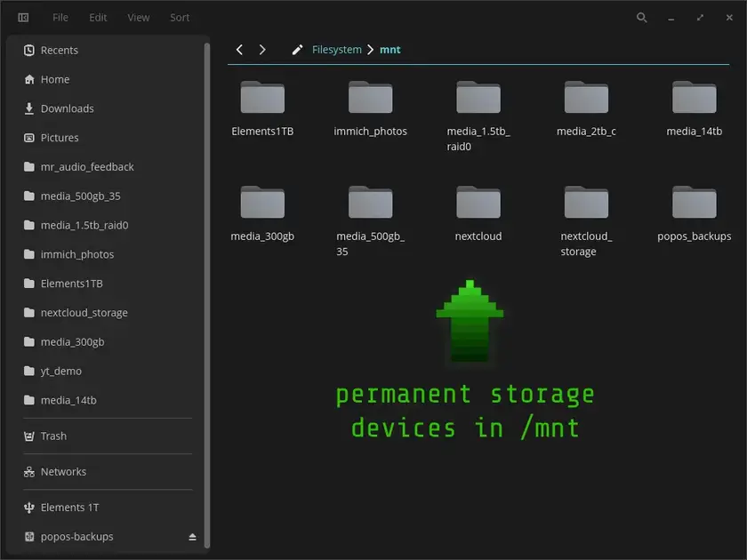
Task: Select media_14tb sidebar bookmark
Action: click(x=108, y=400)
